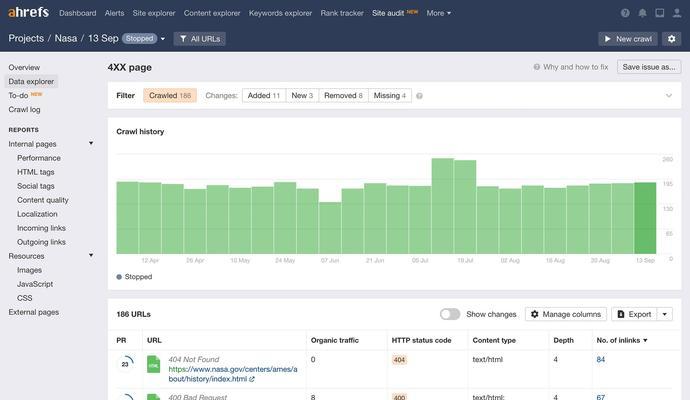
Task: Click the 404 status code badge
Action: (399, 360)
